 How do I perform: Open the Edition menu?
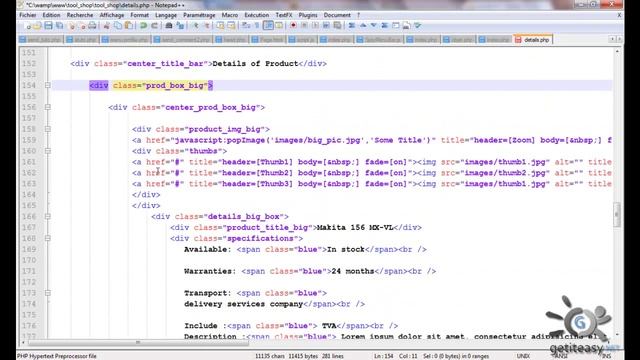51,15
